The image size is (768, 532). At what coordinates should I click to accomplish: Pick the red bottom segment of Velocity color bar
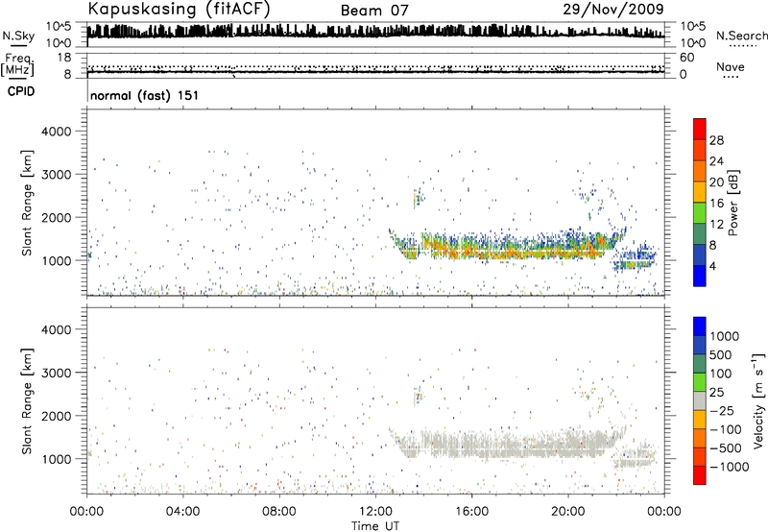tap(700, 475)
